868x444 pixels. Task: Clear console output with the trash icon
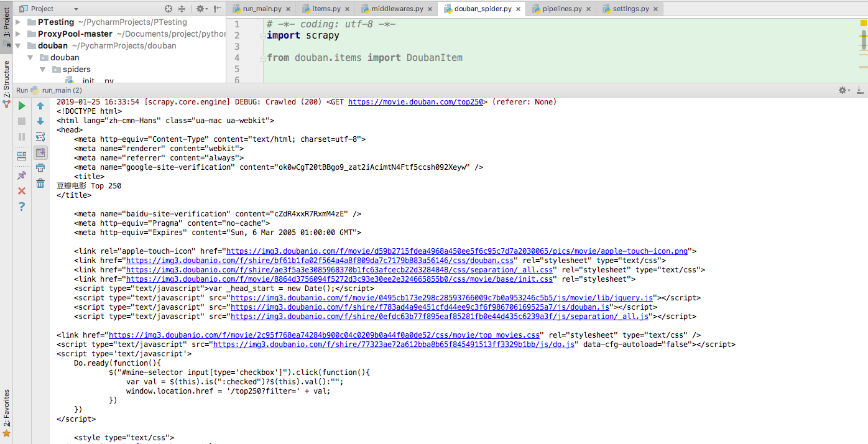40,183
